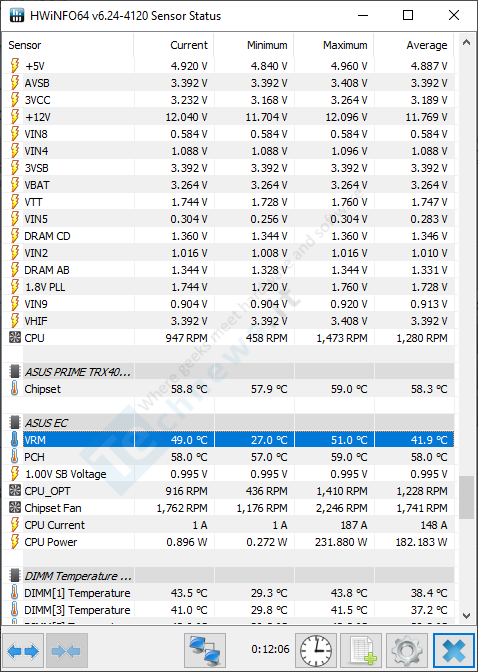Select the 3VSB sensor row
This screenshot has width=478, height=672.
(x=228, y=168)
